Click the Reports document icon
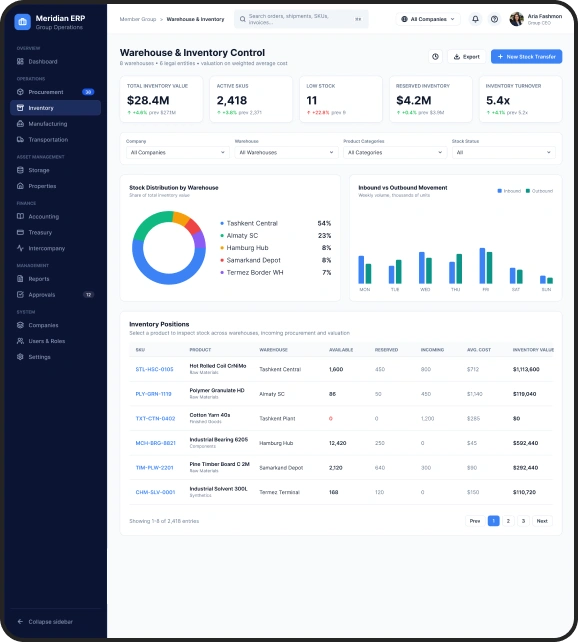This screenshot has width=578, height=642. point(20,279)
